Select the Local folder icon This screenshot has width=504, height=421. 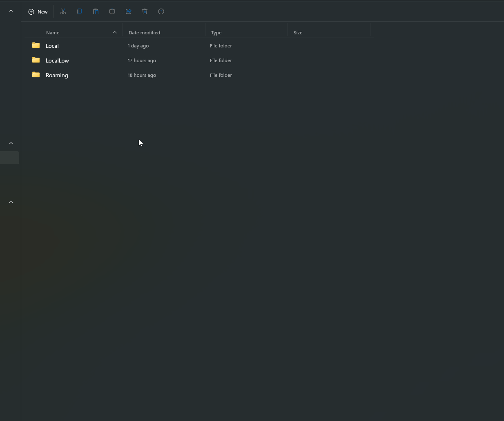(36, 45)
